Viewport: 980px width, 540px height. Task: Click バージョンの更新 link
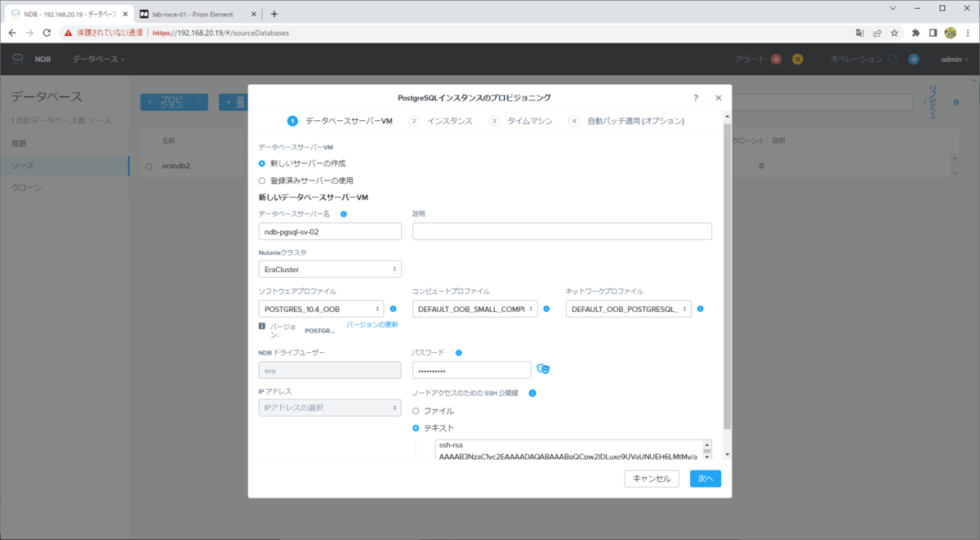(372, 324)
